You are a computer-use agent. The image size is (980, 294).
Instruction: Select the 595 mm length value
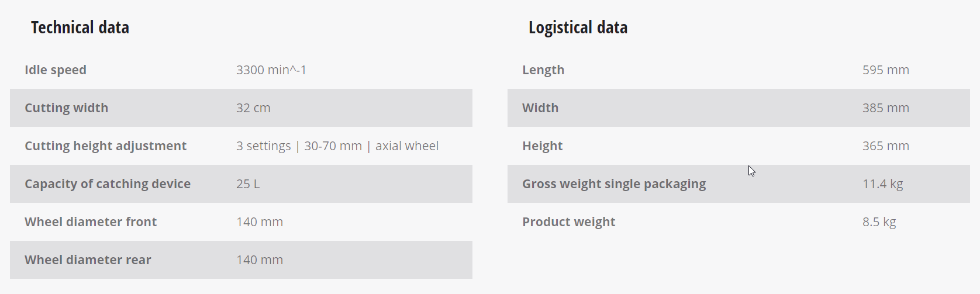click(885, 70)
